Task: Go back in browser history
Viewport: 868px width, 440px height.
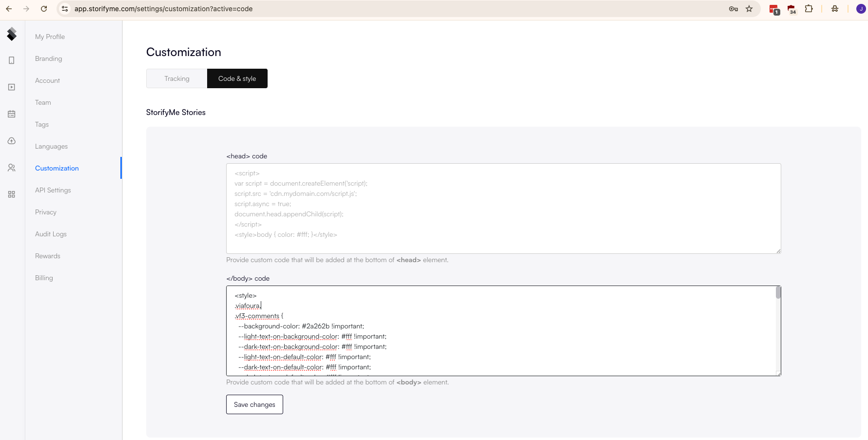Action: pyautogui.click(x=9, y=9)
